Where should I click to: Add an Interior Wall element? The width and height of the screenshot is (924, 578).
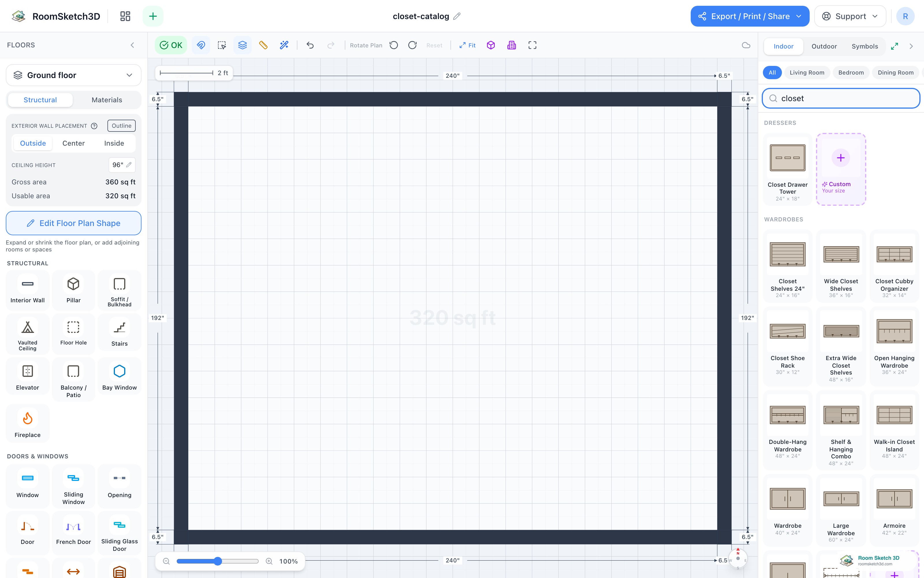[x=27, y=290]
